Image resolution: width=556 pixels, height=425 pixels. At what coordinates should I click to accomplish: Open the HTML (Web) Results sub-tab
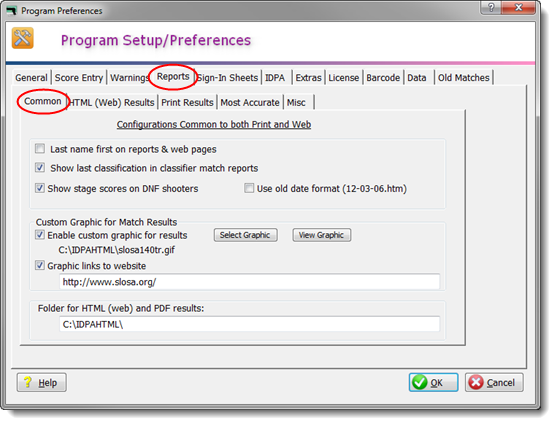(112, 102)
